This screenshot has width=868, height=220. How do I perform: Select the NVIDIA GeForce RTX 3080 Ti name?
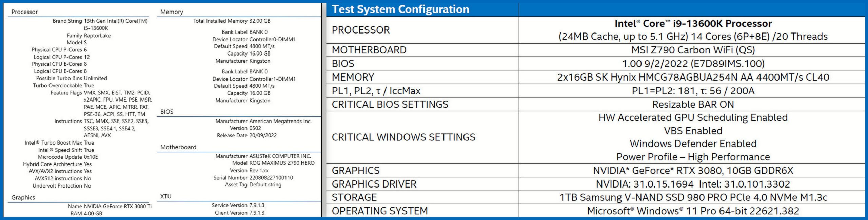pos(118,206)
